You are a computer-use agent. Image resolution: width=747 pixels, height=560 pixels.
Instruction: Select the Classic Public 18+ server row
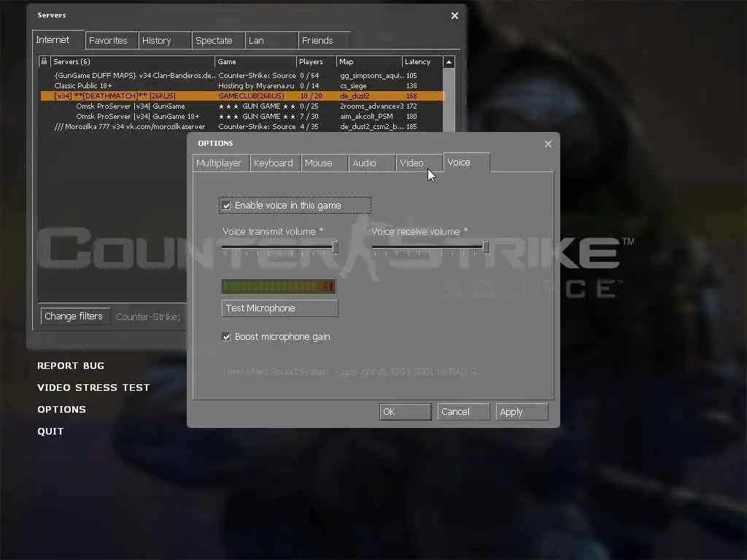coord(241,86)
